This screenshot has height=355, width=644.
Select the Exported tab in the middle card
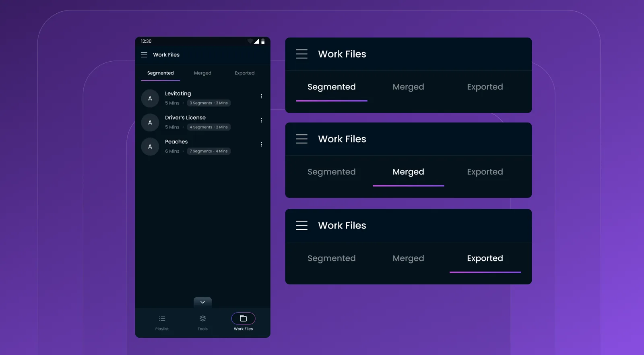485,172
